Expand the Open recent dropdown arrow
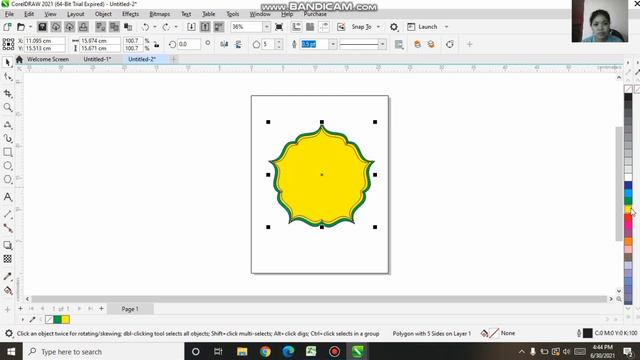 pos(30,27)
